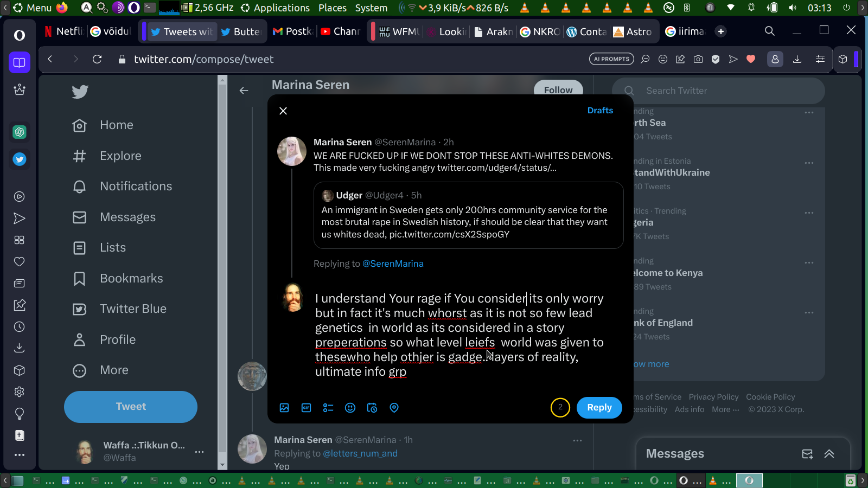Start a new message in Messages drawer
The width and height of the screenshot is (868, 488).
pyautogui.click(x=807, y=454)
